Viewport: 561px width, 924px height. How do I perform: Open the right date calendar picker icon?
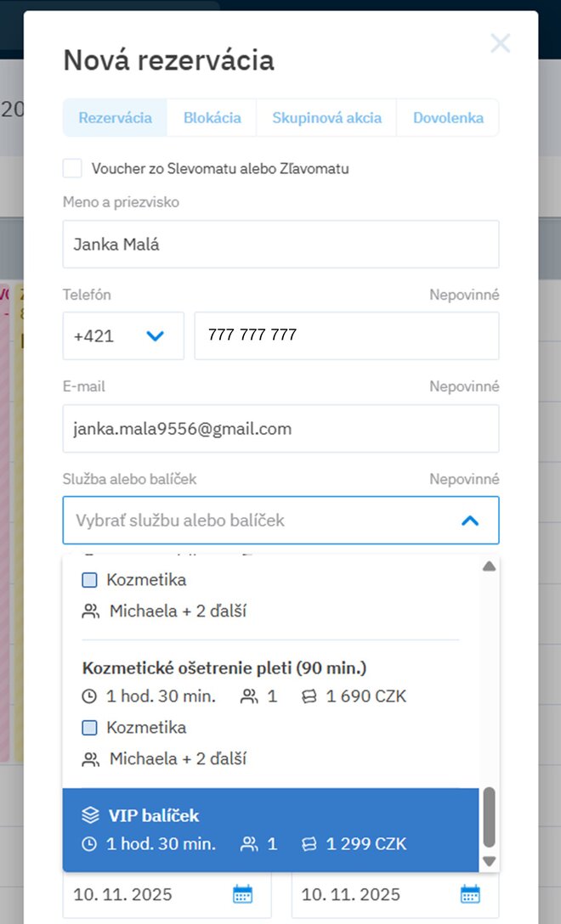(471, 894)
